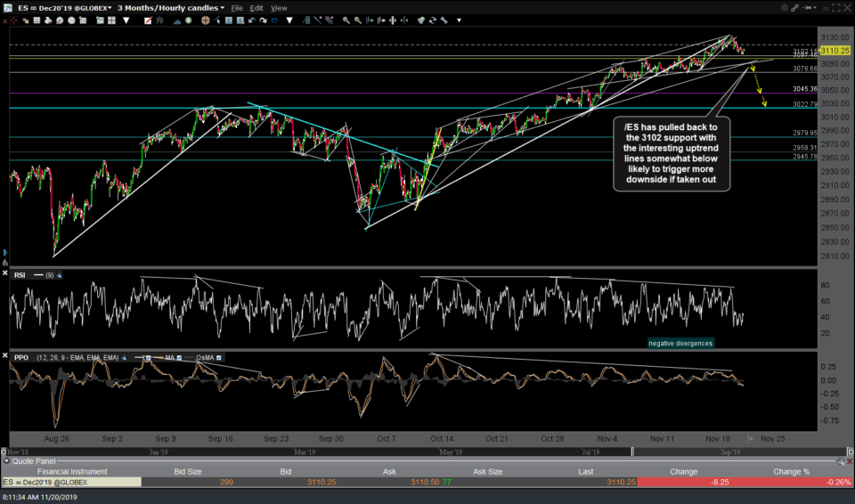Select the parallel channel lines tool
Image resolution: width=855 pixels, height=504 pixels.
[330, 20]
